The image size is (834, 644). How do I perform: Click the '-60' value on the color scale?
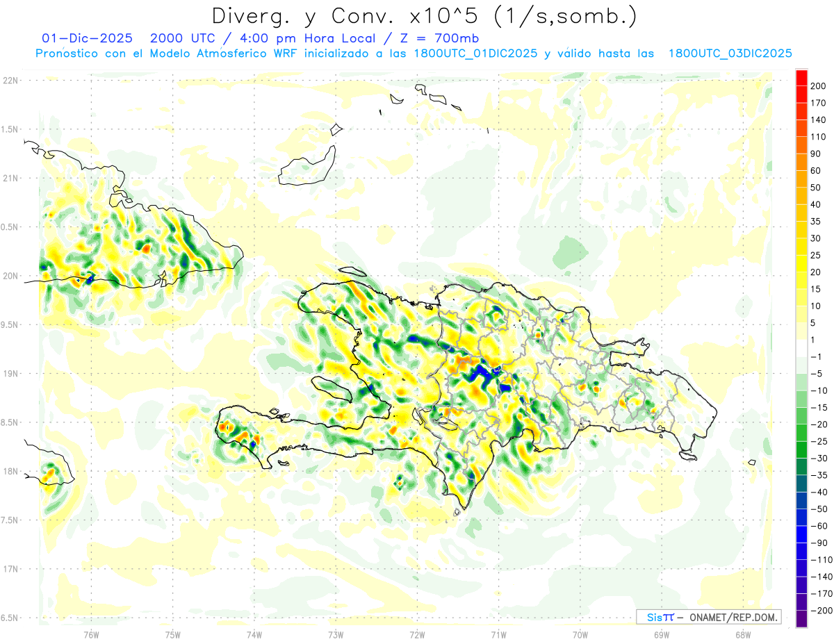(819, 526)
